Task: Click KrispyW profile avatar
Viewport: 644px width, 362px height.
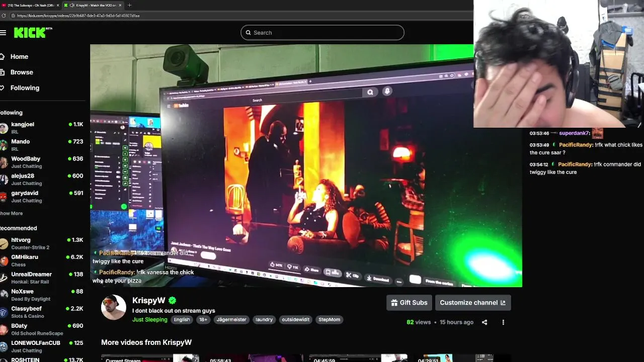Action: [x=113, y=307]
